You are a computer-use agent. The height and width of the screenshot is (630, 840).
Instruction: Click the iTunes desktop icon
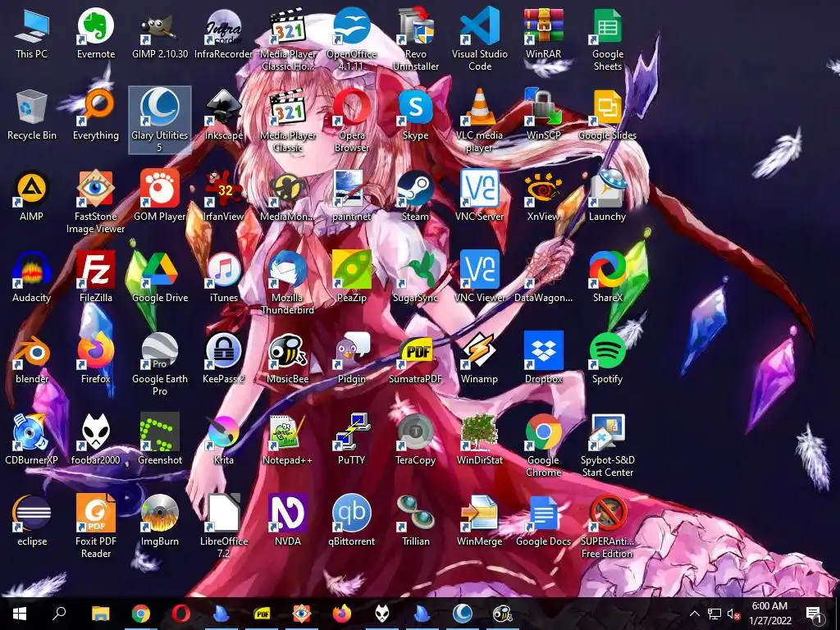coord(223,277)
